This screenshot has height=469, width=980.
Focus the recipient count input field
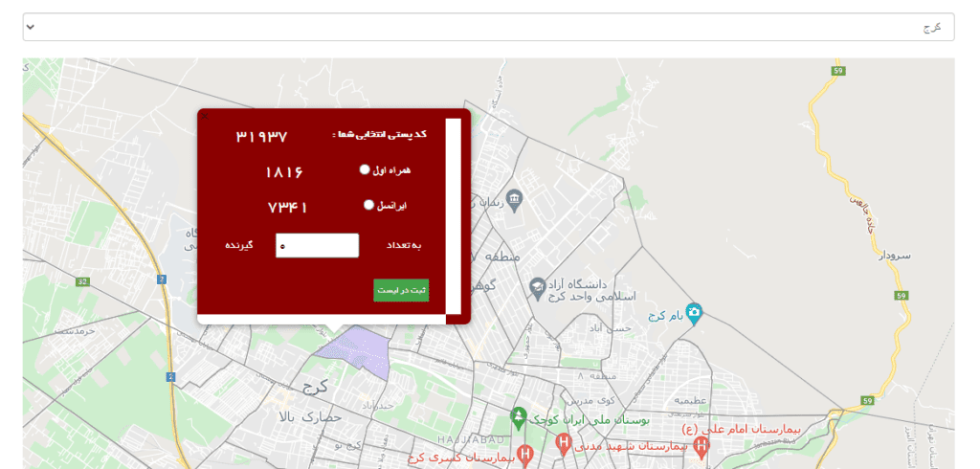(x=318, y=245)
